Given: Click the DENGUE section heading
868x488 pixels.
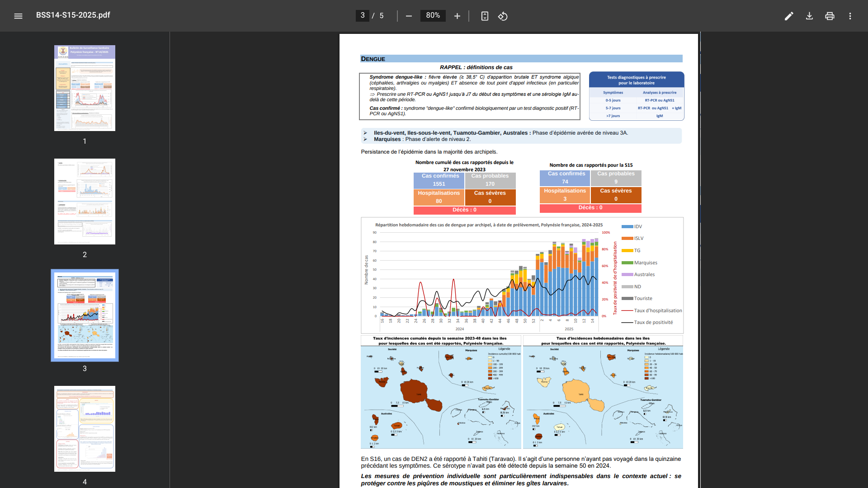Looking at the screenshot, I should click(373, 59).
